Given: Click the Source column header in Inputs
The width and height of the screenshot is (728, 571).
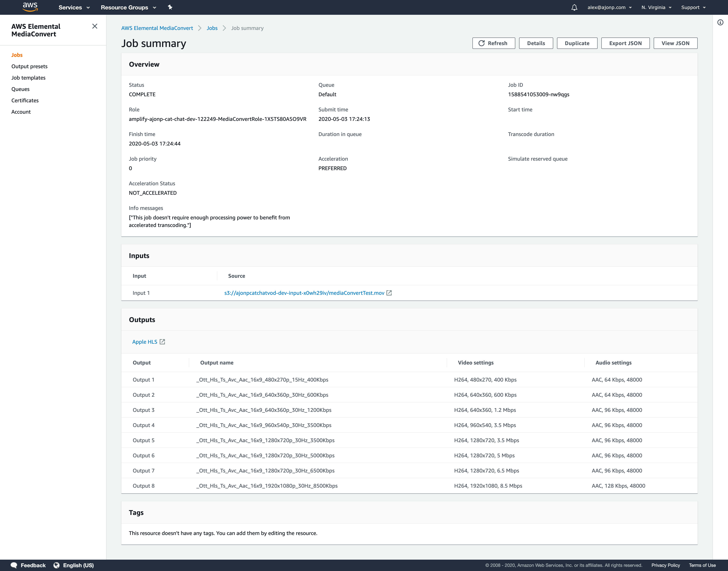Looking at the screenshot, I should [237, 276].
